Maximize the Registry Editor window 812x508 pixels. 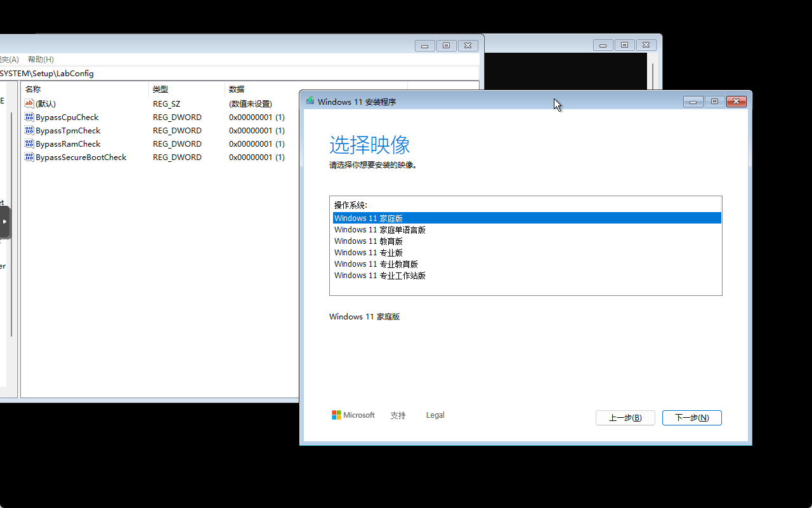click(x=446, y=46)
